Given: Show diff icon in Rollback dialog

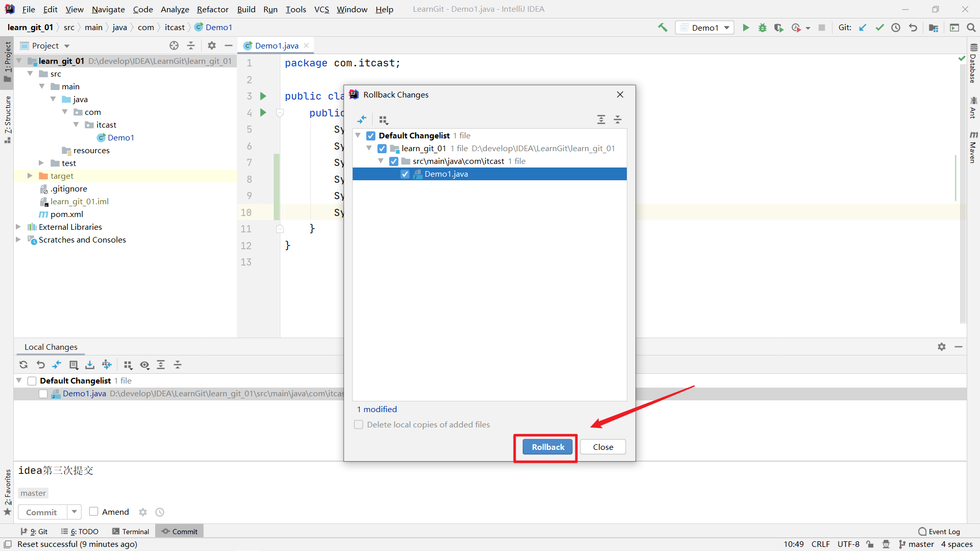Looking at the screenshot, I should [362, 119].
